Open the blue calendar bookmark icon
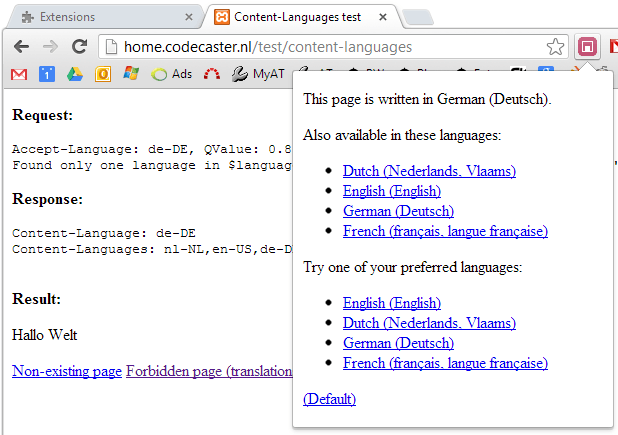 (47, 74)
